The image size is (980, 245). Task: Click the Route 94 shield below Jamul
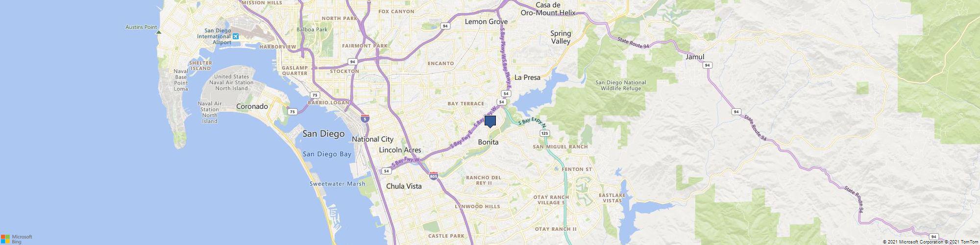[x=707, y=65]
